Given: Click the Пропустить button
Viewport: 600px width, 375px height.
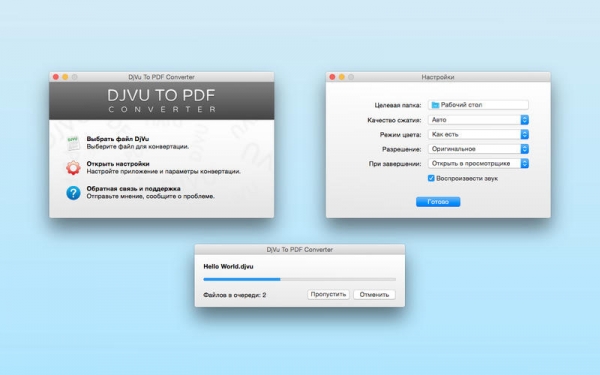Looking at the screenshot, I should click(328, 295).
